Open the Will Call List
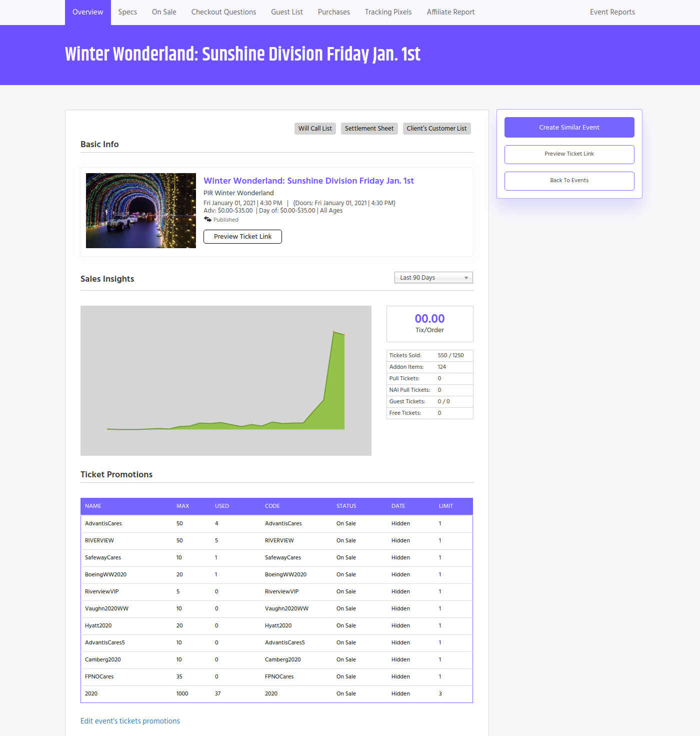The image size is (700, 736). tap(315, 129)
